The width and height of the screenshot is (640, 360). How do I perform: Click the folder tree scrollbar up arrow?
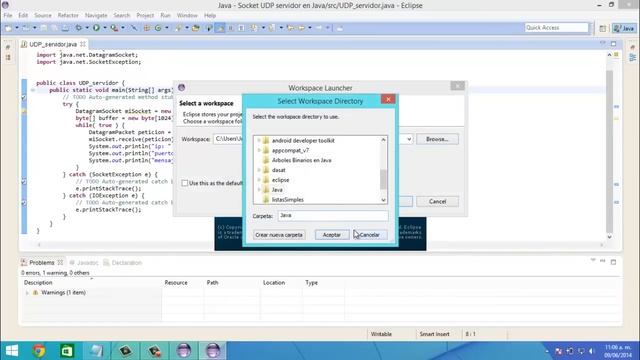[x=383, y=140]
